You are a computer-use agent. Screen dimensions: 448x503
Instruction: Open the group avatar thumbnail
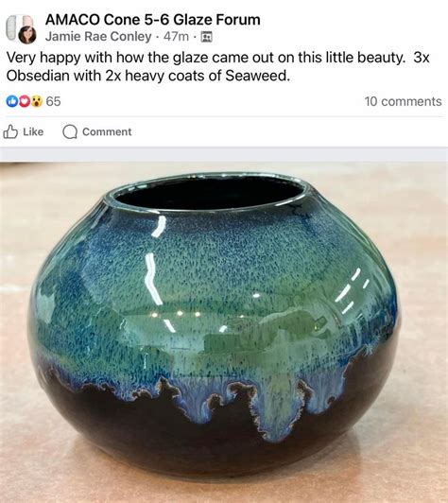tap(18, 26)
